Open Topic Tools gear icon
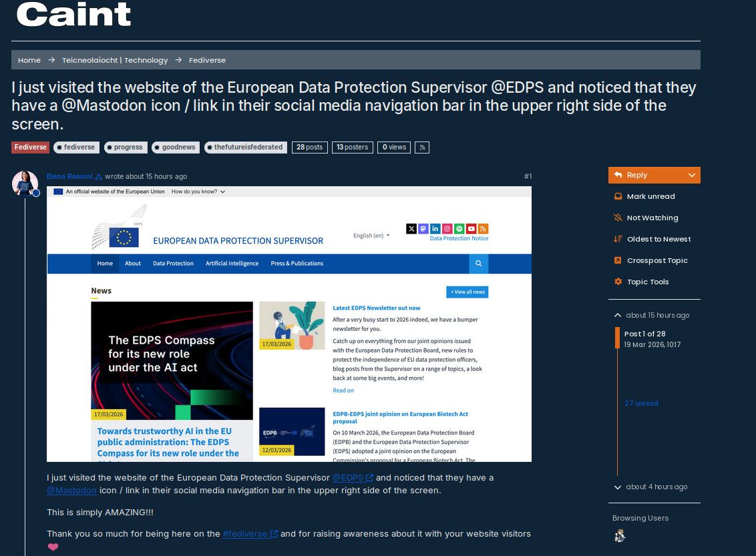756x556 pixels. [618, 282]
